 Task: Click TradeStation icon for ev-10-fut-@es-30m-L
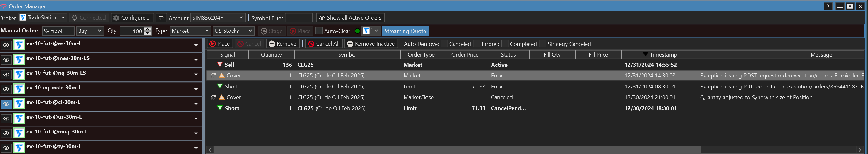[x=19, y=45]
